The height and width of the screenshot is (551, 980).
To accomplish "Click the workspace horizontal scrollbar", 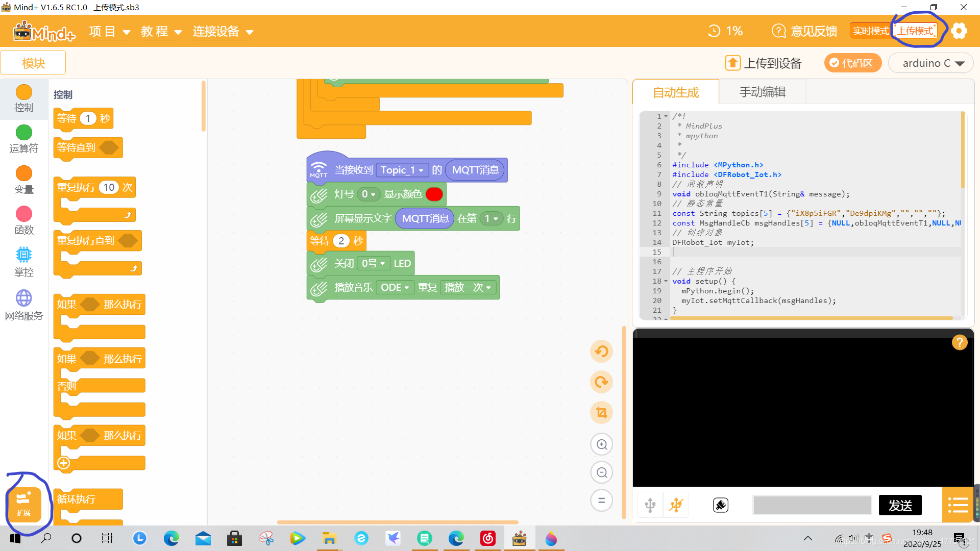I will [397, 522].
